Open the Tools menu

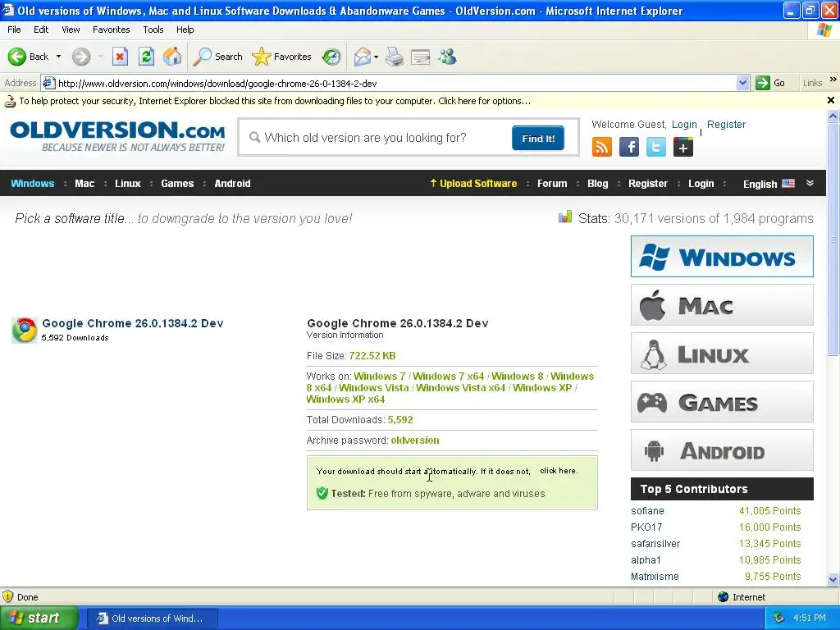click(153, 30)
